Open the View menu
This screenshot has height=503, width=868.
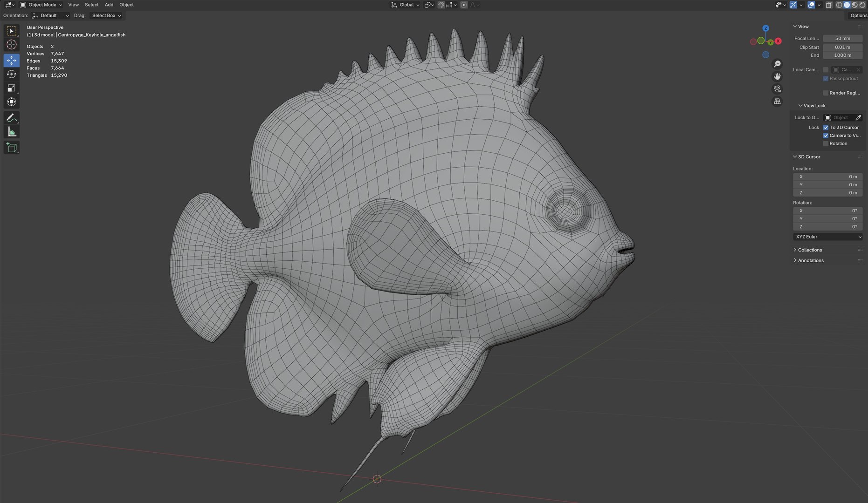coord(74,5)
